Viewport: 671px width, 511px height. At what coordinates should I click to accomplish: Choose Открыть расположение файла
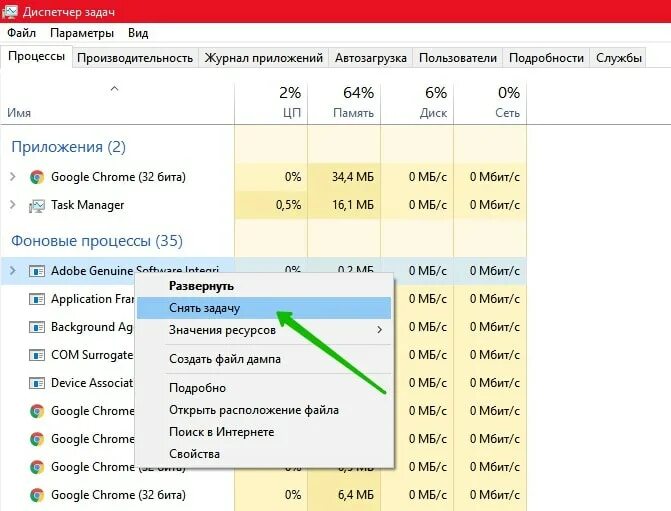(264, 410)
